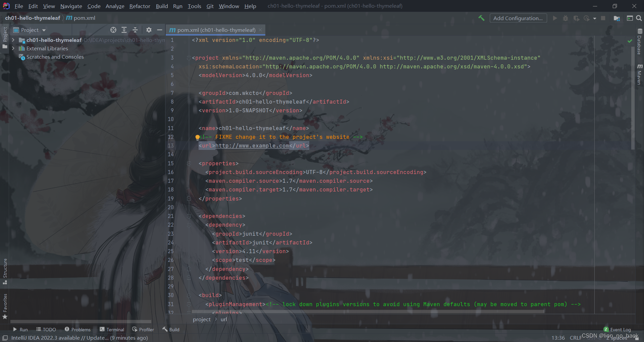Screen dimensions: 644x342
Task: Click the IntelliJ IDEA 2022.3 update notification
Action: click(79, 338)
